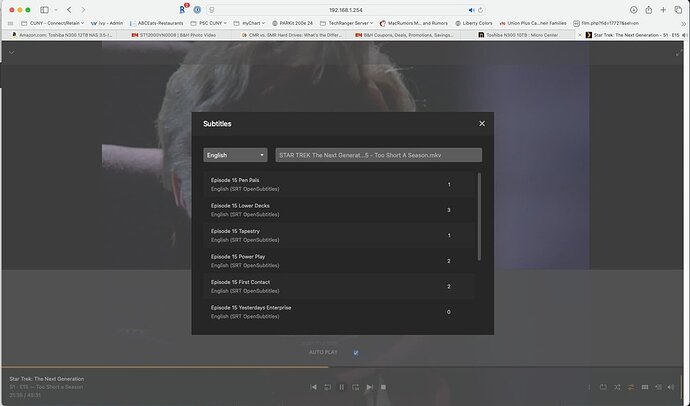Enter fullscreen with top-right arrows icon
This screenshot has width=690, height=406.
coord(678,53)
